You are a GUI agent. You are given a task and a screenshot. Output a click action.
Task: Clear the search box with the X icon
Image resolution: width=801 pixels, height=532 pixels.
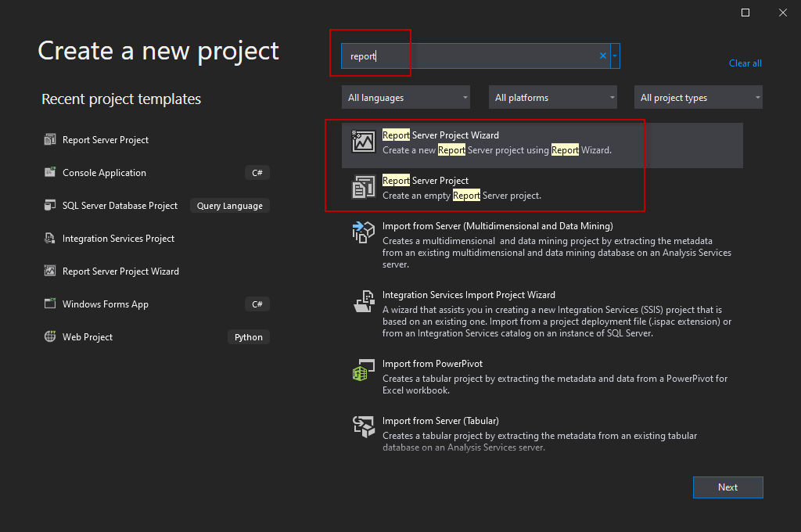point(603,56)
